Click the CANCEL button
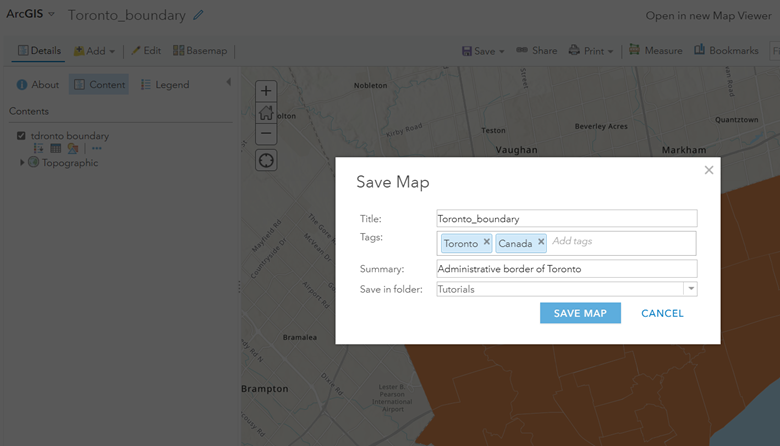780x446 pixels. (x=662, y=313)
